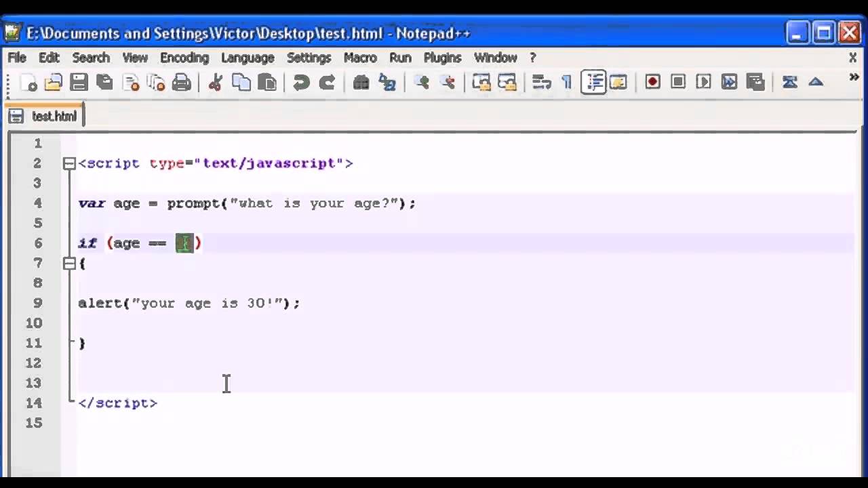Play back the recorded macro icon
868x488 pixels.
click(x=704, y=82)
